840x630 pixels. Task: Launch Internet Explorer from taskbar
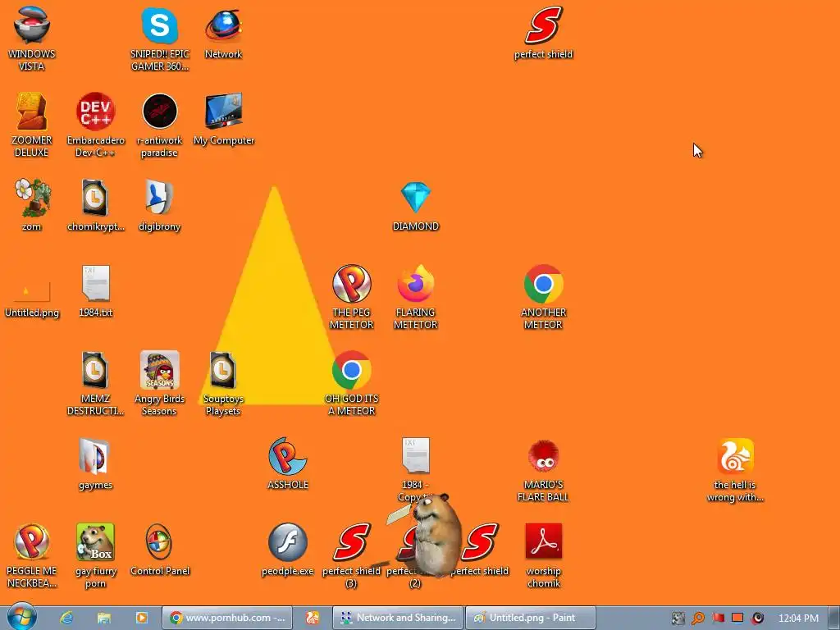click(x=66, y=618)
